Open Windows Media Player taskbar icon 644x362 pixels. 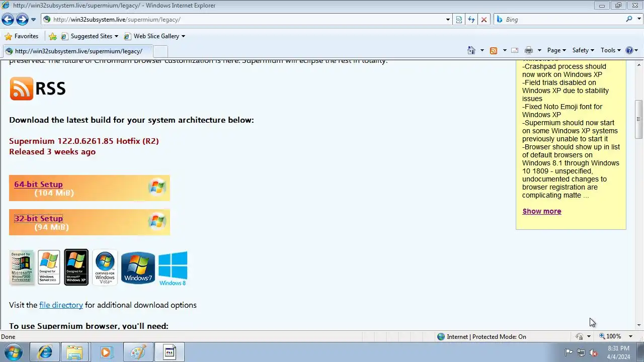pos(106,352)
